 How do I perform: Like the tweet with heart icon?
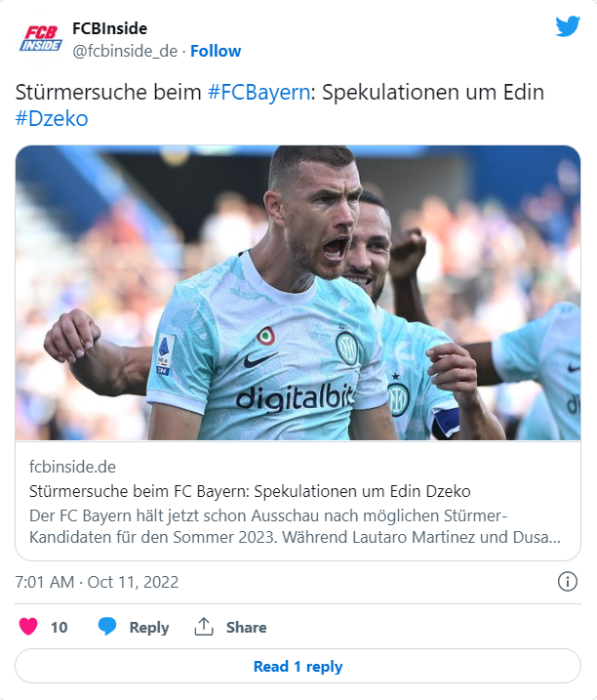[28, 627]
